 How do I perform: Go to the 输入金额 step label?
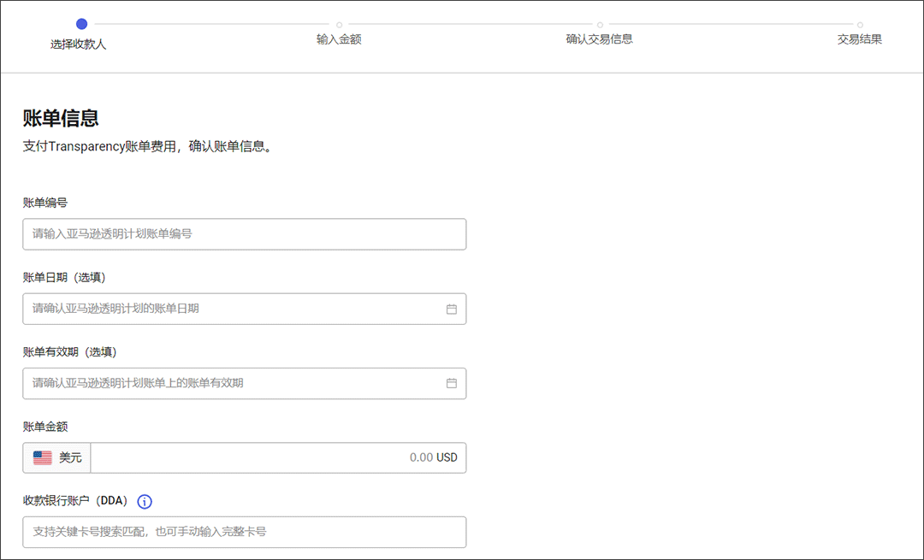pos(339,39)
